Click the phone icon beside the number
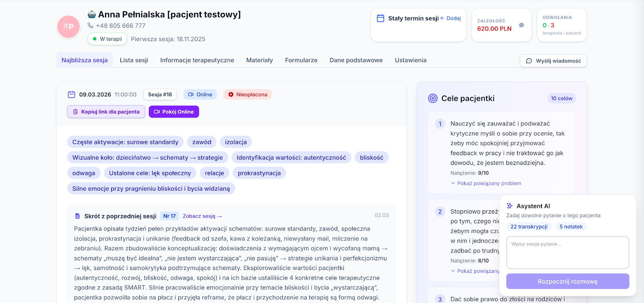Image resolution: width=644 pixels, height=303 pixels. (x=91, y=26)
